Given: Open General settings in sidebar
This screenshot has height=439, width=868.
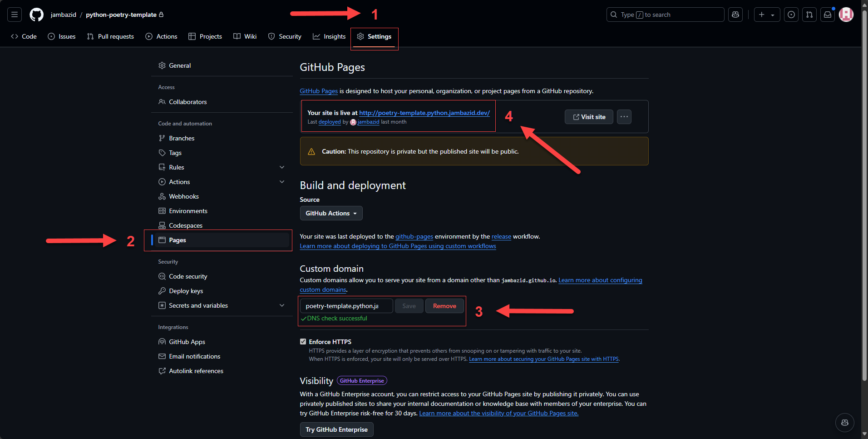Looking at the screenshot, I should (x=222, y=65).
